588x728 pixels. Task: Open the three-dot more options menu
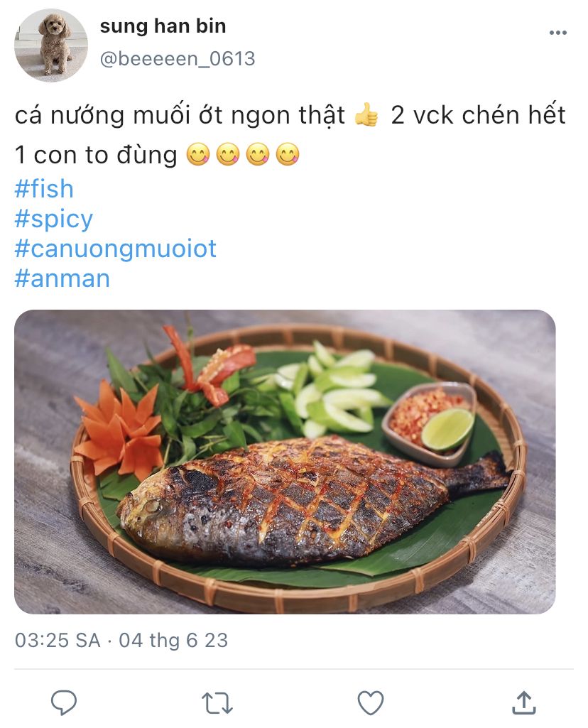tap(558, 33)
